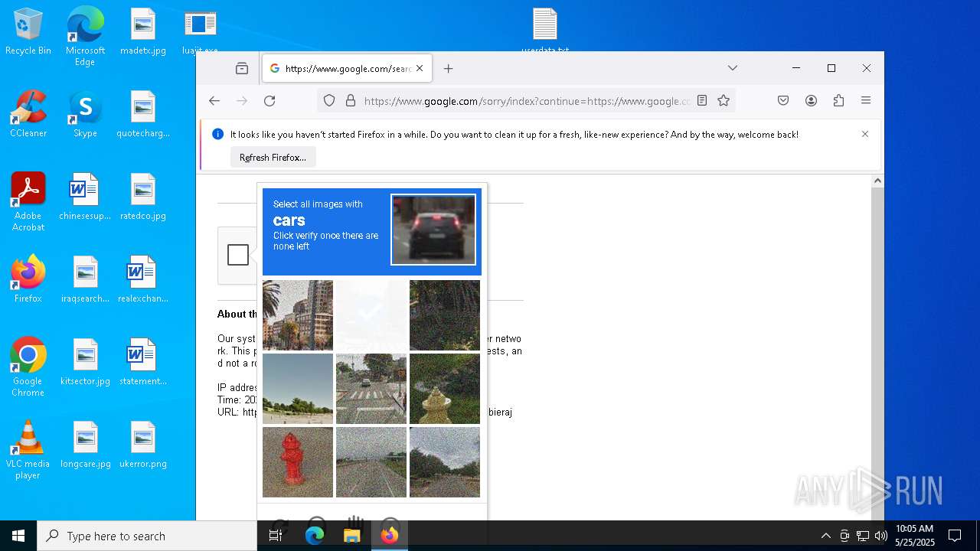This screenshot has width=980, height=551.
Task: Select madetx.jpg file on desktop
Action: [143, 31]
